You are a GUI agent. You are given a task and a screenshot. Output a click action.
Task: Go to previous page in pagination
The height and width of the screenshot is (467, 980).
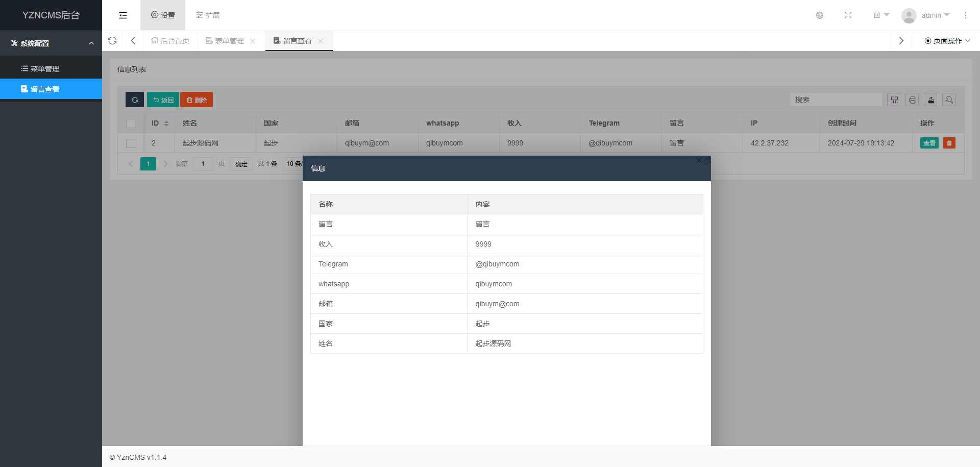coord(131,164)
